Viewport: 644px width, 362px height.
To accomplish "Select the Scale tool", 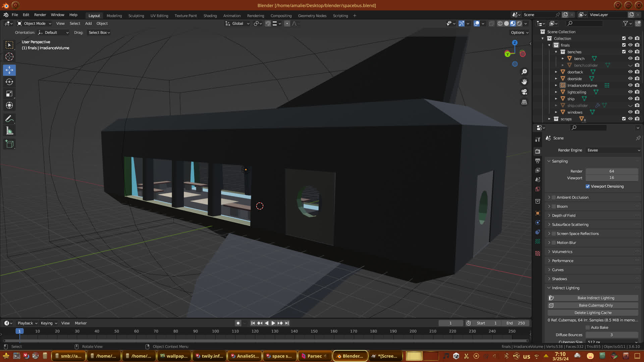I will click(x=9, y=94).
